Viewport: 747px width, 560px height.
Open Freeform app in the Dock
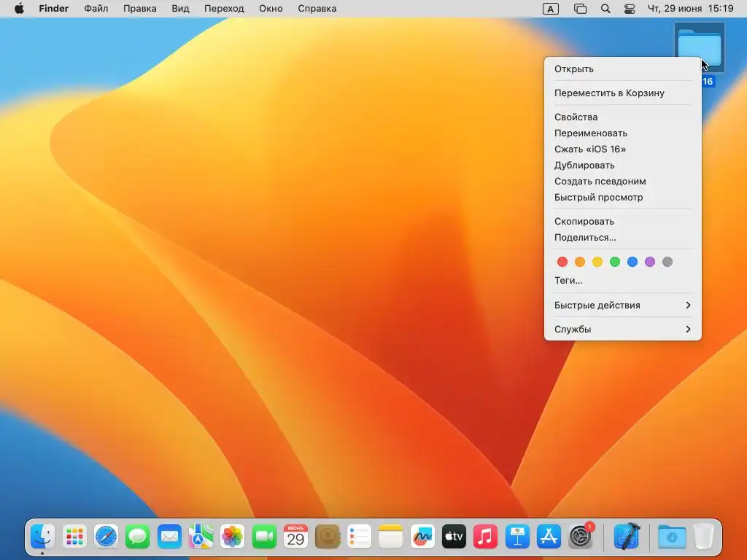pos(422,537)
